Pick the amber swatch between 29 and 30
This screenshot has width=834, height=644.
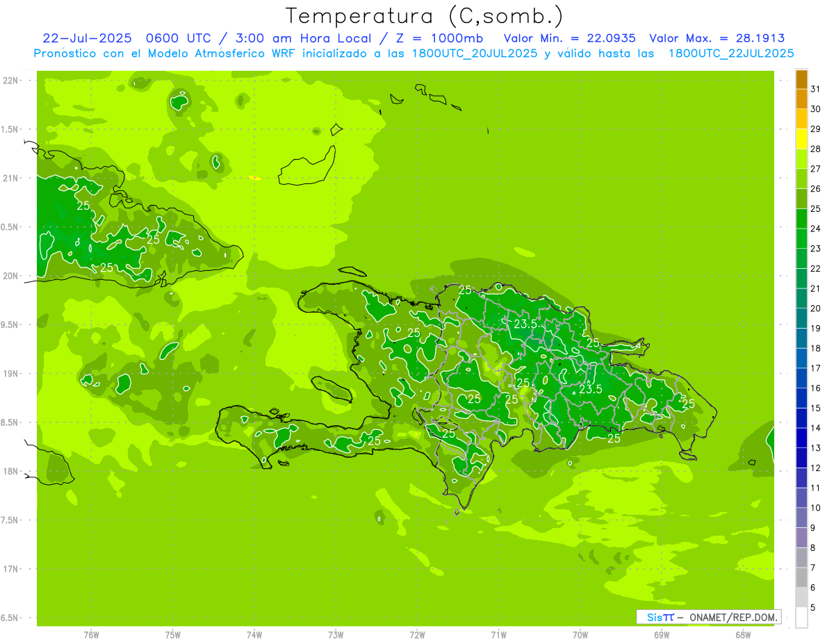801,119
